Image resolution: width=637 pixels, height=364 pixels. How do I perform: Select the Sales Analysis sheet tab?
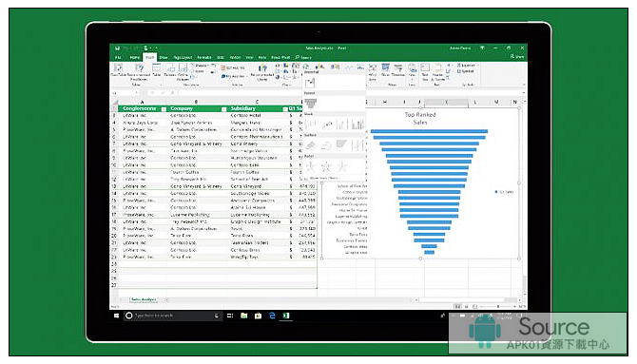tap(144, 299)
